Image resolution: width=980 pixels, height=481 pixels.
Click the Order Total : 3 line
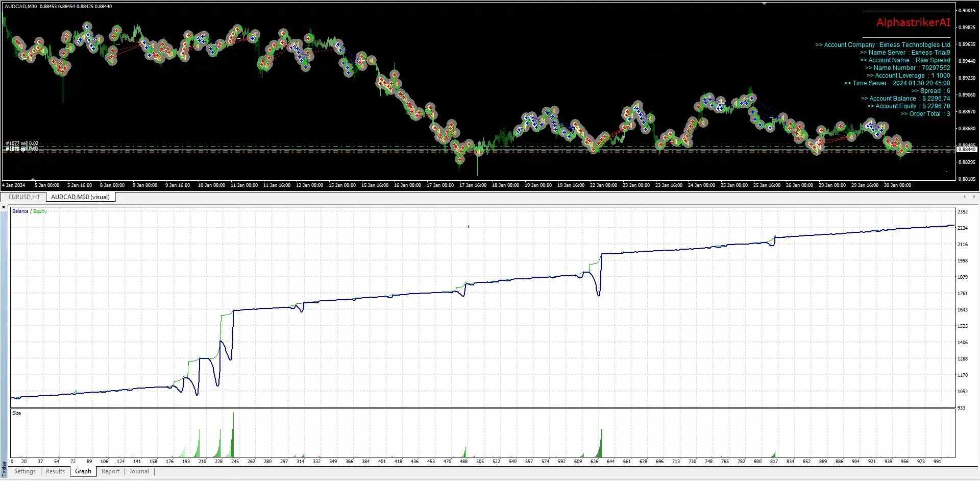[x=925, y=114]
